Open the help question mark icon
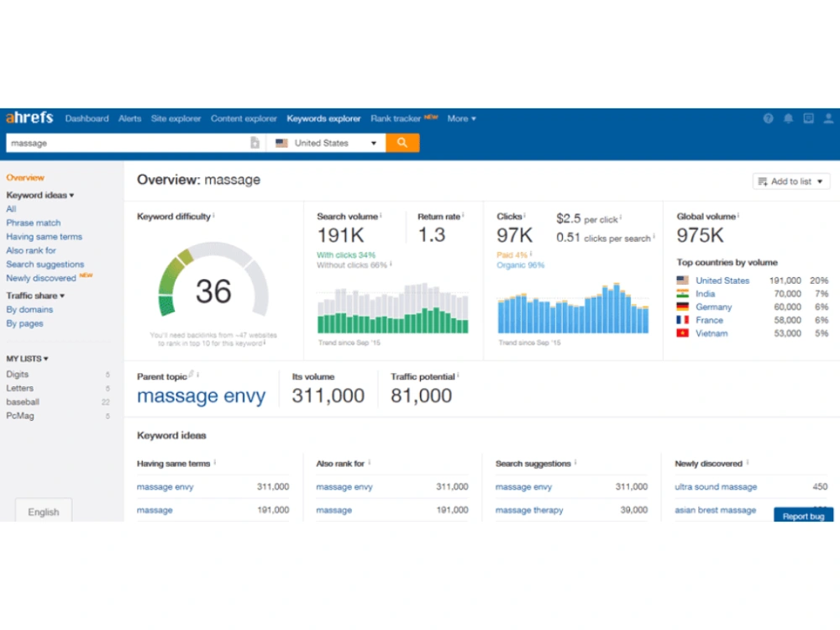 769,118
